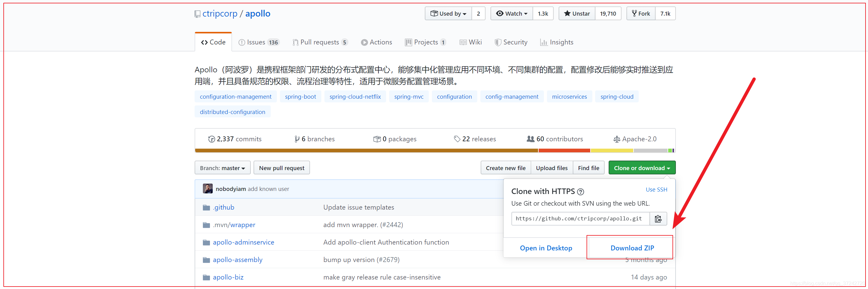Screen dimensions: 868x289
Task: Click the New pull request button
Action: pyautogui.click(x=282, y=168)
